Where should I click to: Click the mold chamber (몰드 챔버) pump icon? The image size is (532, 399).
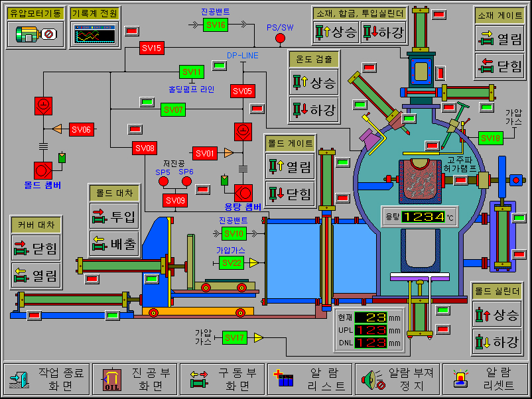[x=43, y=170]
